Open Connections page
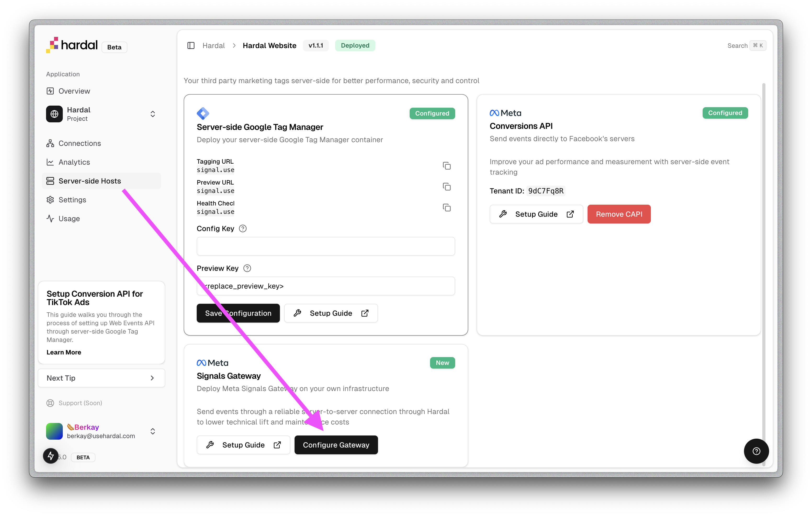The width and height of the screenshot is (812, 516). click(101, 143)
